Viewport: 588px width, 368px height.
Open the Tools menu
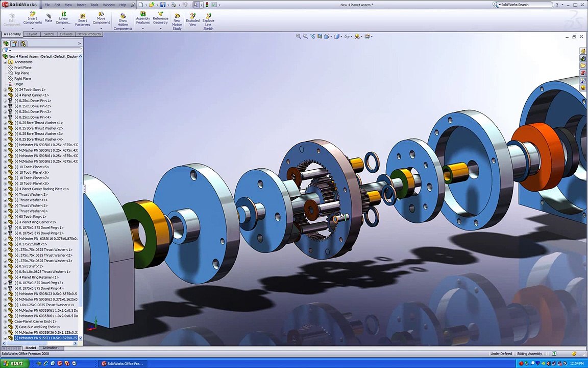94,5
